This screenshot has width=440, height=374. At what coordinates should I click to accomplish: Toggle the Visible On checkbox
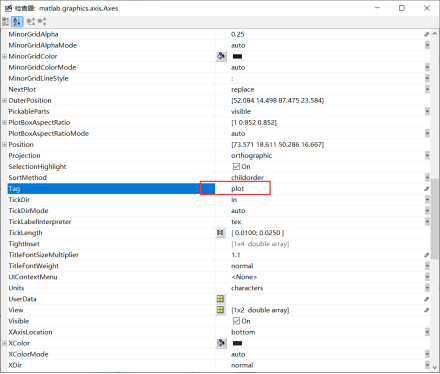[x=236, y=321]
